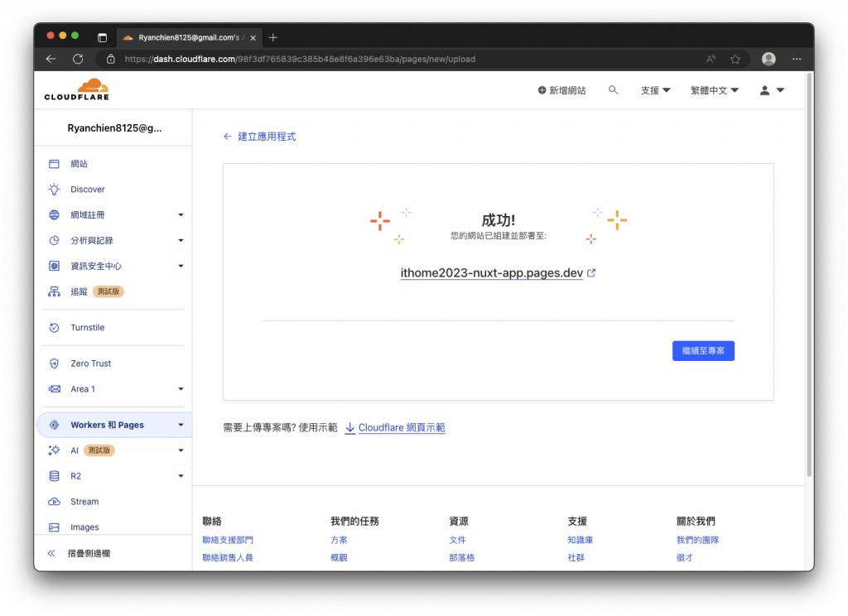The width and height of the screenshot is (848, 616).
Task: Open a new browser tab
Action: coord(273,37)
